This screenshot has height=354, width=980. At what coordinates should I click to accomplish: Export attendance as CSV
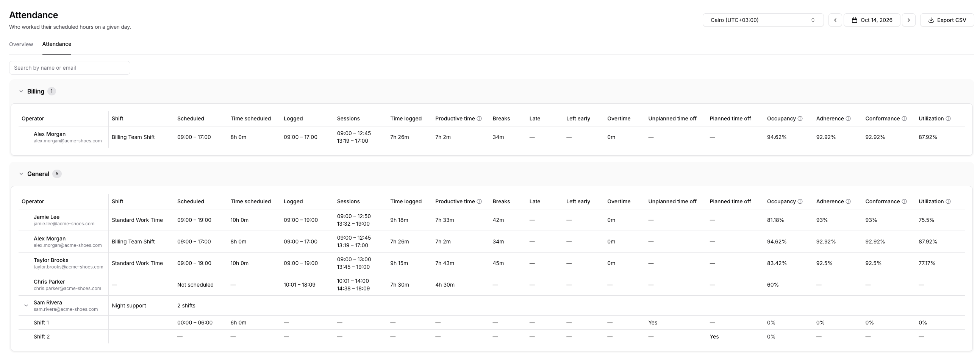tap(947, 20)
